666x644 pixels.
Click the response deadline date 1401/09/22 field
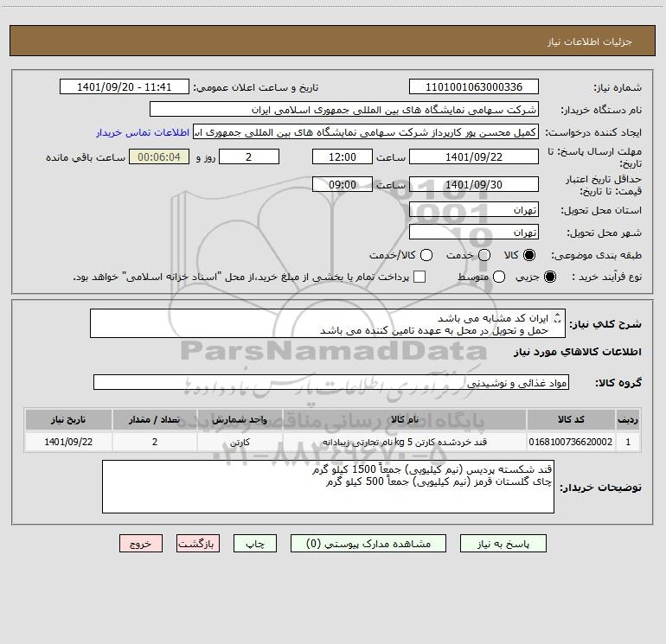[474, 156]
